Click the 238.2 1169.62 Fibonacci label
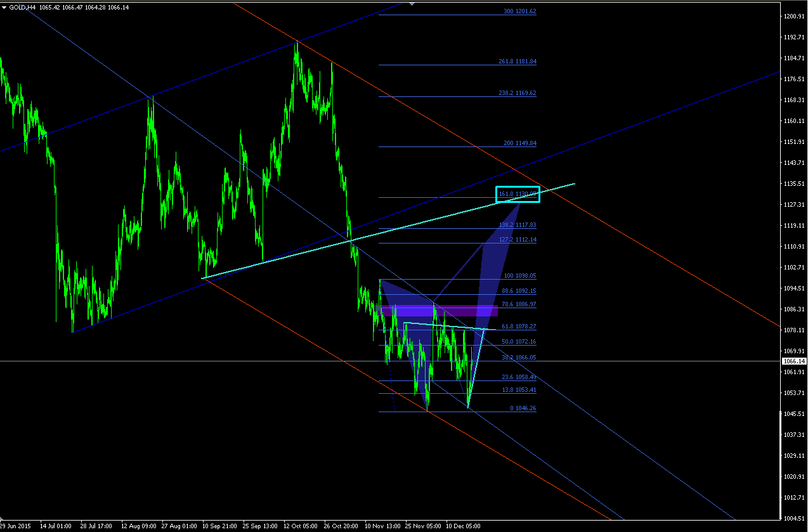Screen dimensions: 808x532 518,93
